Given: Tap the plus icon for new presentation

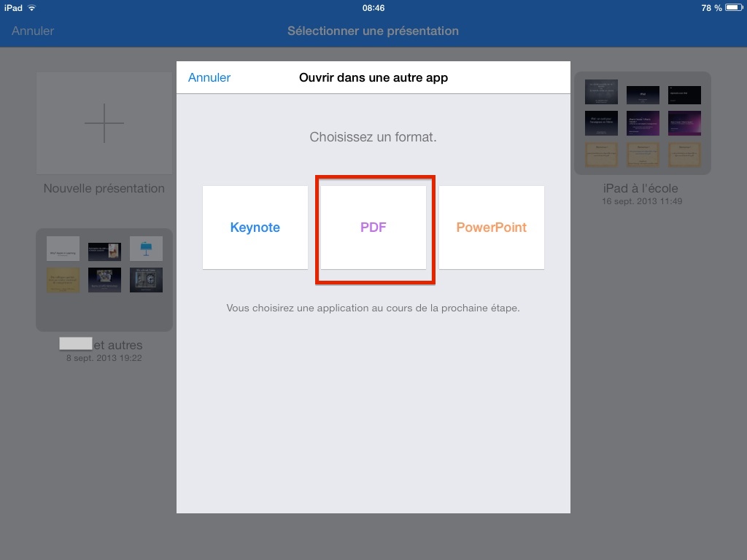Looking at the screenshot, I should coord(104,122).
